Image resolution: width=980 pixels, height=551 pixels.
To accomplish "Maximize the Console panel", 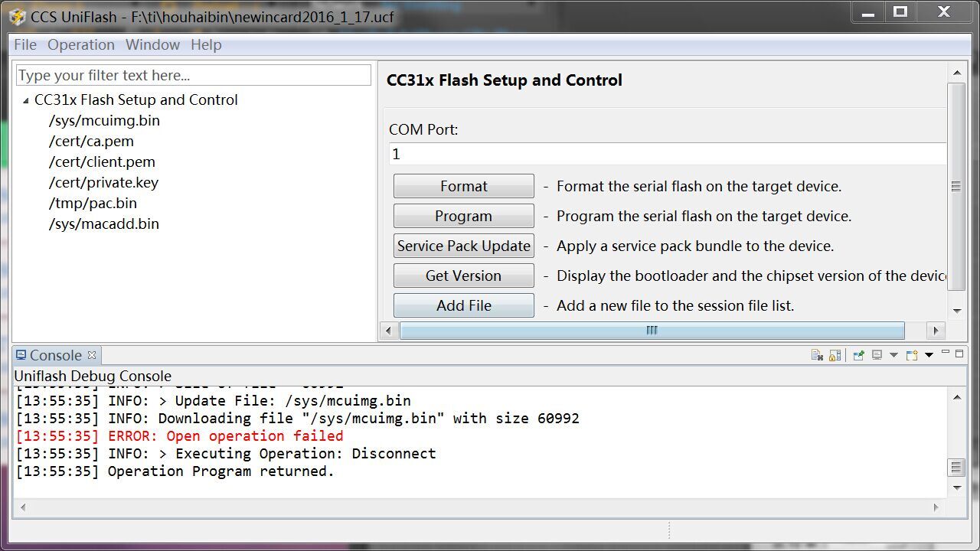I will (959, 353).
